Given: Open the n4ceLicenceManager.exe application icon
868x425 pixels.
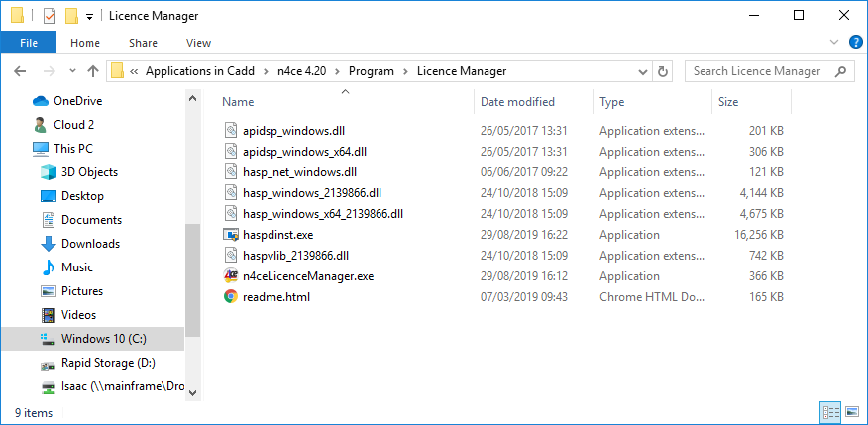Looking at the screenshot, I should tap(230, 276).
